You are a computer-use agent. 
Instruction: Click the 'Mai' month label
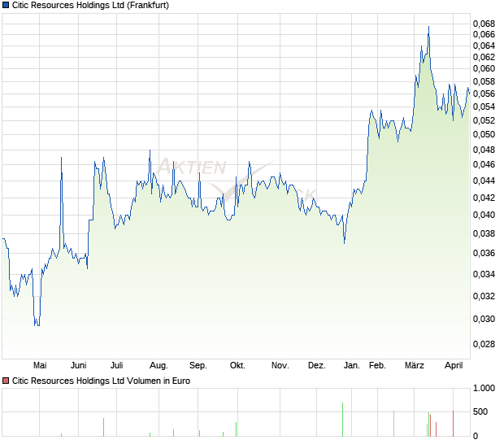tap(40, 366)
